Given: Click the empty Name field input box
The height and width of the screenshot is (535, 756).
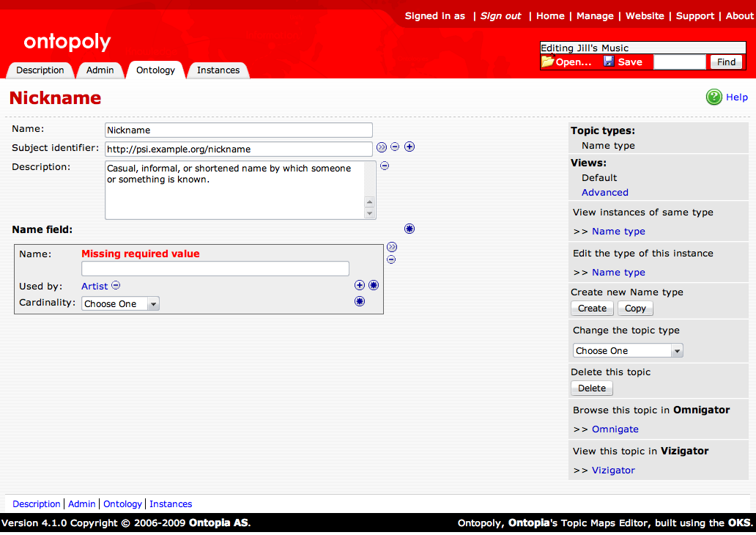Looking at the screenshot, I should pos(215,268).
